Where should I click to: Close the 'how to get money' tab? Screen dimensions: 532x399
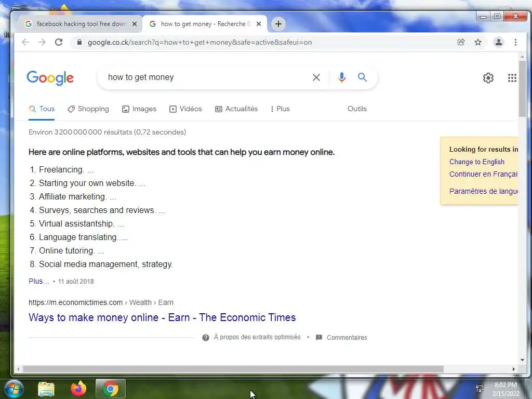click(259, 24)
